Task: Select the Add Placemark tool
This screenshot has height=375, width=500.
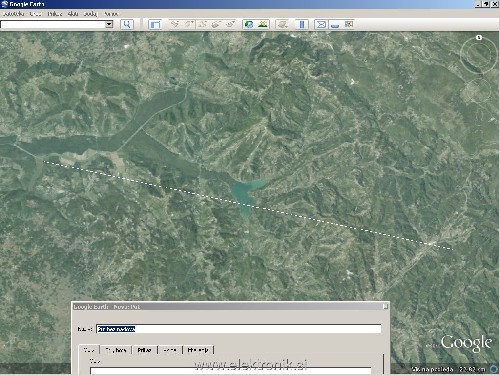Action: point(175,24)
